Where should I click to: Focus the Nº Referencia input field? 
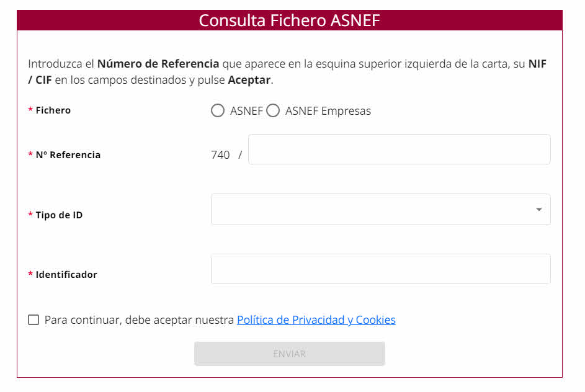click(399, 149)
